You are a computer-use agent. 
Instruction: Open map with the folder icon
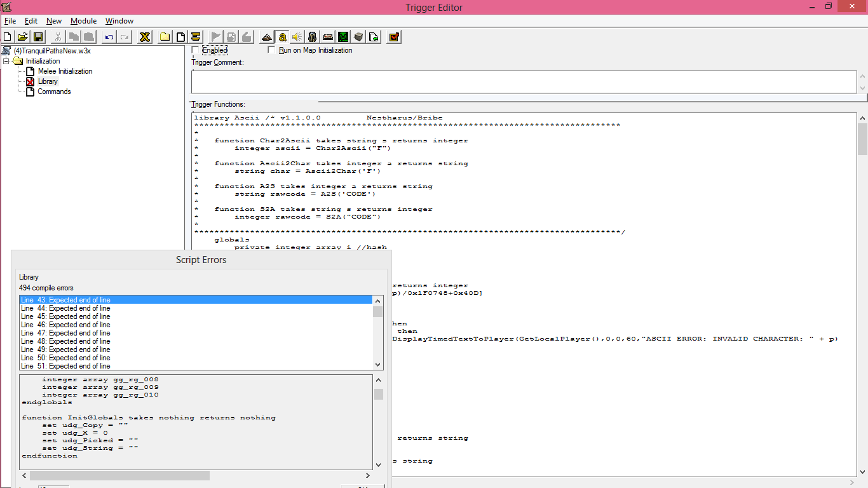coord(23,37)
